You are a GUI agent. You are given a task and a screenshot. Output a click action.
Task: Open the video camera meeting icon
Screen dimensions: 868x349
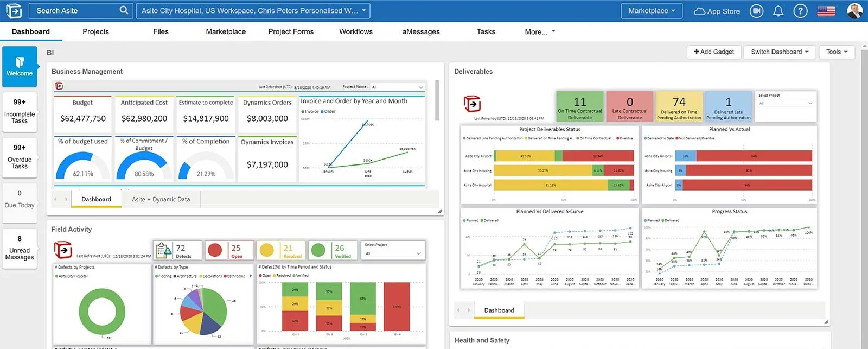pos(756,11)
